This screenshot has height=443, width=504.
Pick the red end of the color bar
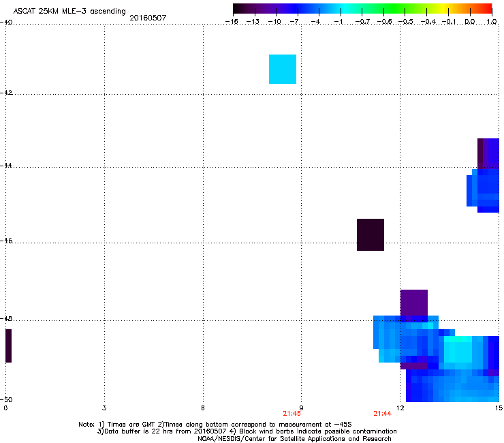coord(486,9)
